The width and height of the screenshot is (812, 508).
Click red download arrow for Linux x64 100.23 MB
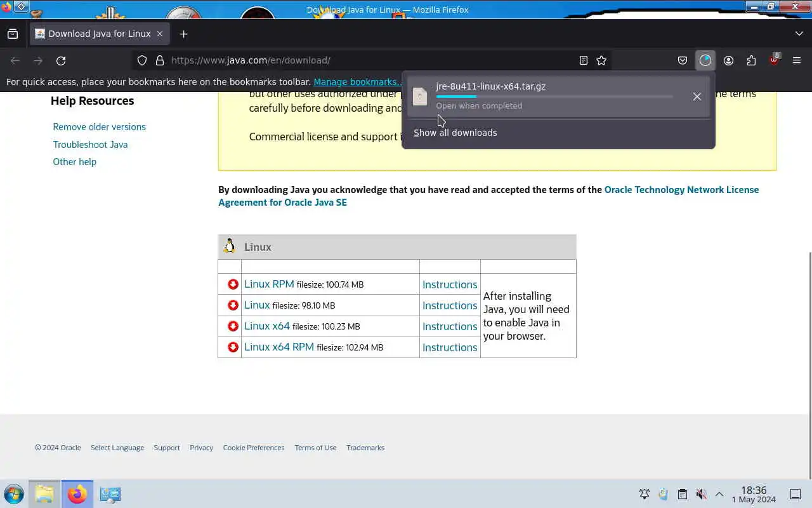click(233, 326)
